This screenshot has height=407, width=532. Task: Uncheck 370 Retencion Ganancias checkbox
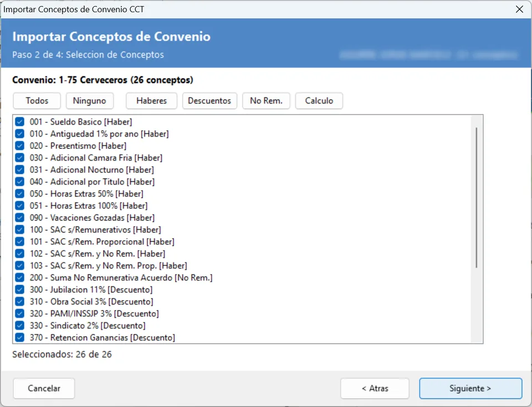point(20,337)
